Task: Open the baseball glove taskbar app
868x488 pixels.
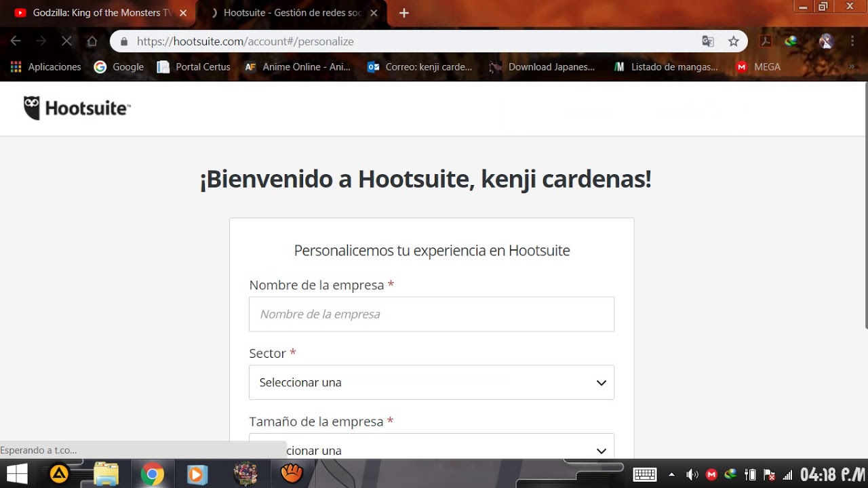Action: (292, 473)
